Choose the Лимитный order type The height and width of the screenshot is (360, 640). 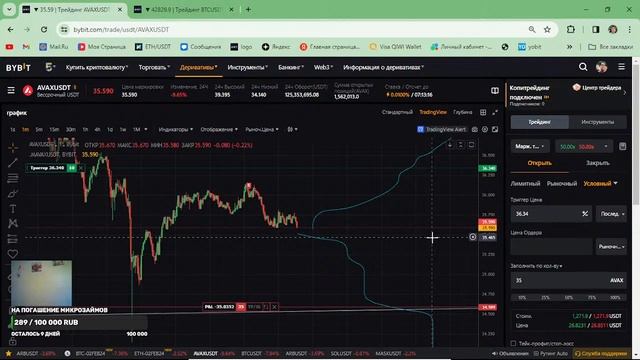pos(525,184)
